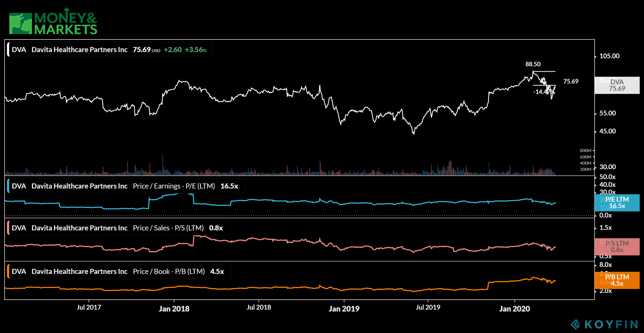Click the P/S LTM 0.8x axis tag
Image resolution: width=644 pixels, height=333 pixels.
point(617,247)
